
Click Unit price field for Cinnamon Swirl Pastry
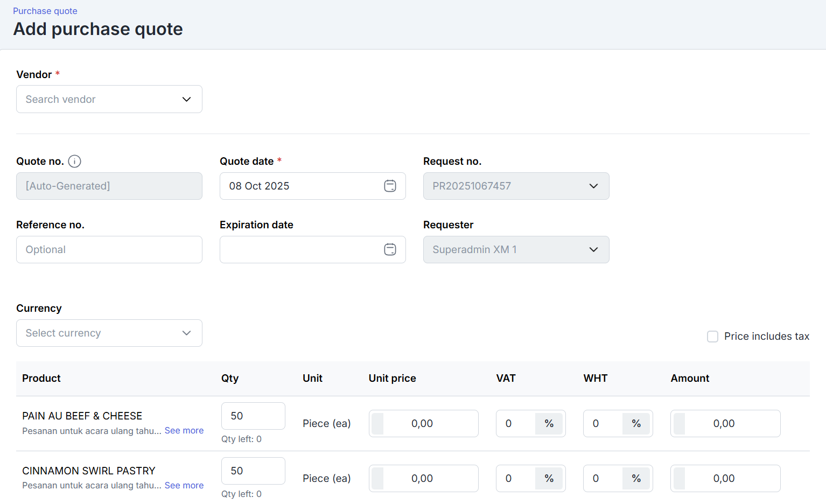tap(423, 479)
